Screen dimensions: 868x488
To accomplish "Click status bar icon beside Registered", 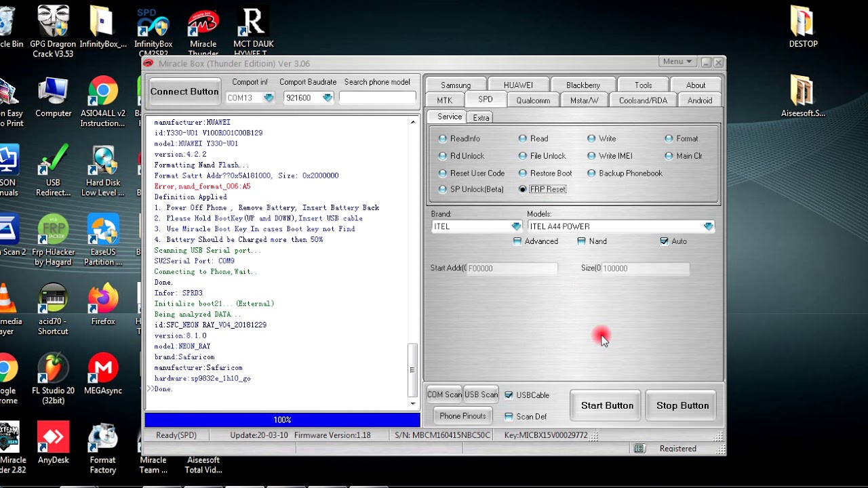I will 639,449.
